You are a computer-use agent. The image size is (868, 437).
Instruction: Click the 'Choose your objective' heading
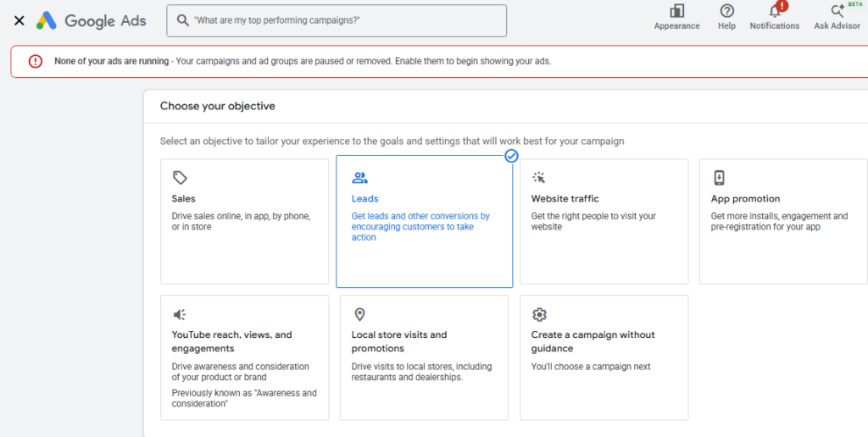click(x=218, y=106)
